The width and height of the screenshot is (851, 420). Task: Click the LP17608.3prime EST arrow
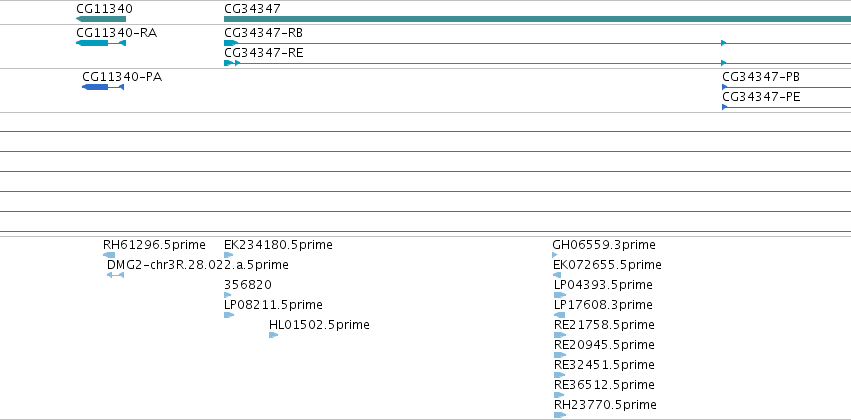click(560, 315)
